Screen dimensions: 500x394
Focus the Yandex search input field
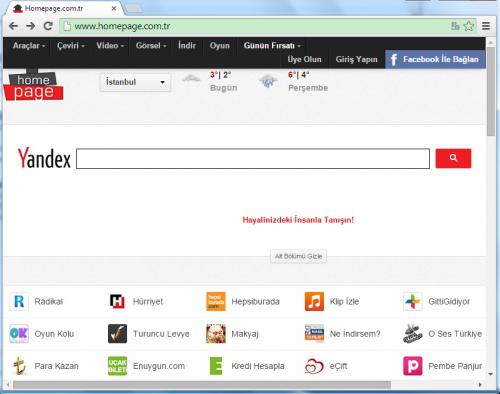(x=253, y=159)
